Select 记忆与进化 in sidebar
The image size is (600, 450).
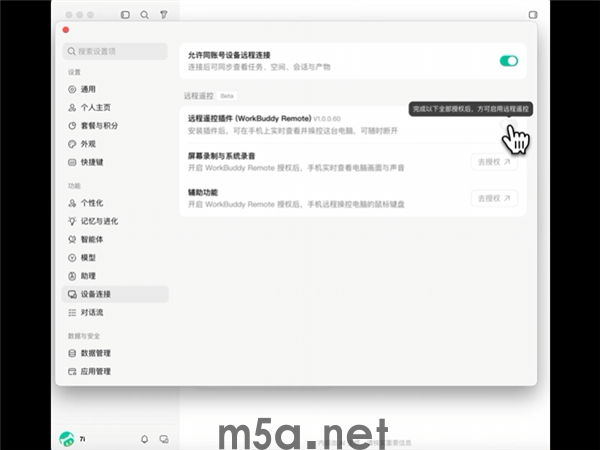pyautogui.click(x=115, y=221)
